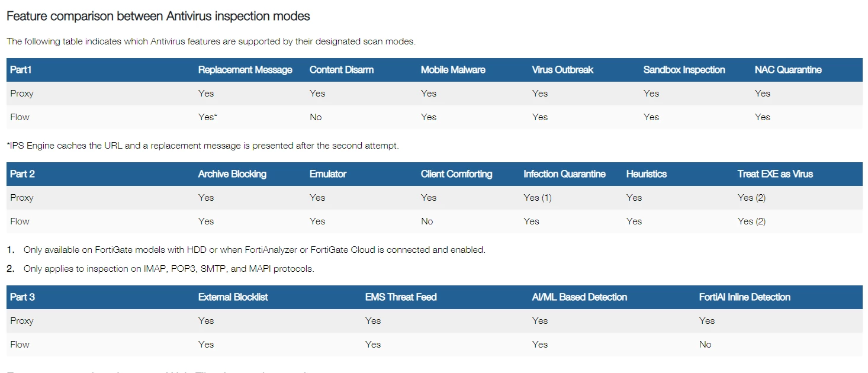Click the AI/ML Based Detection header

point(580,297)
